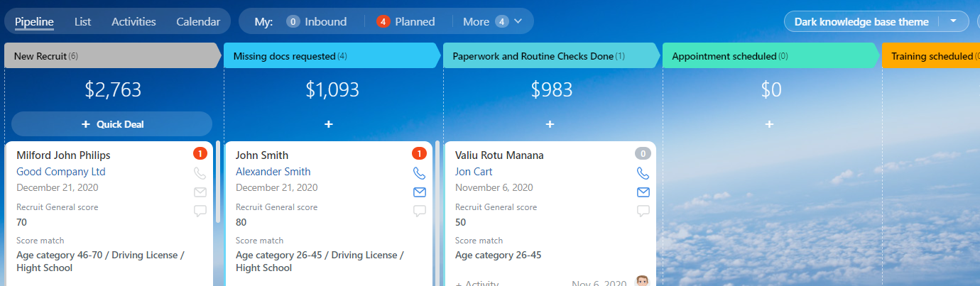Screen dimensions: 980x286
Task: Click email icon on Valiu Rotu Manana card
Action: (x=643, y=192)
